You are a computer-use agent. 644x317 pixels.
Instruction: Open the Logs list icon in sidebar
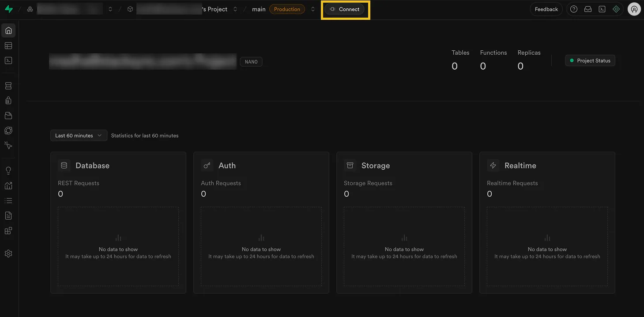point(8,201)
